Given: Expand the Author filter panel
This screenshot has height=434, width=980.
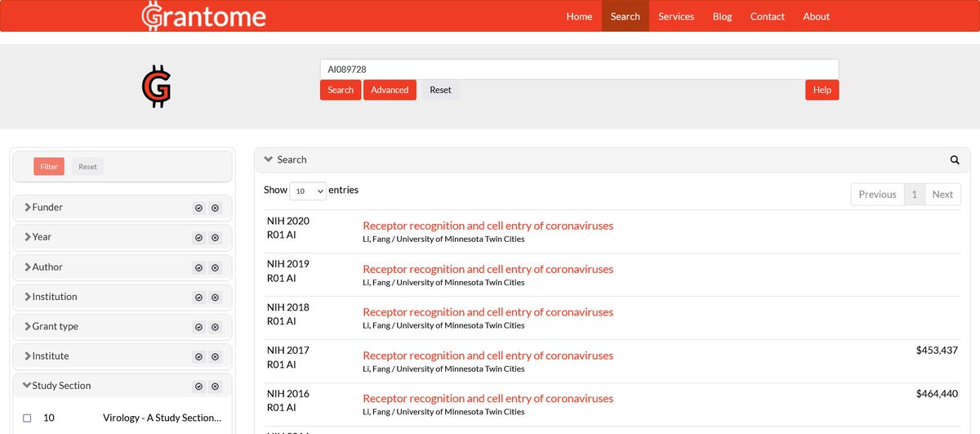Looking at the screenshot, I should click(x=47, y=267).
